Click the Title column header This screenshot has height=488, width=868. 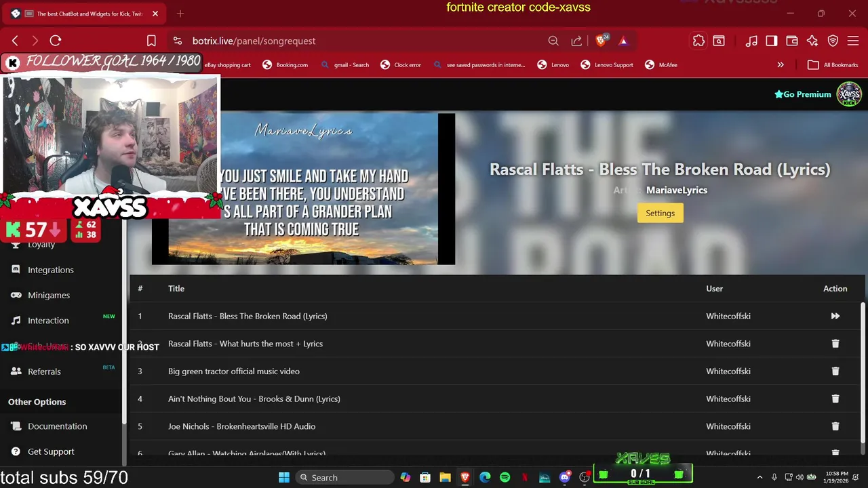pos(176,289)
